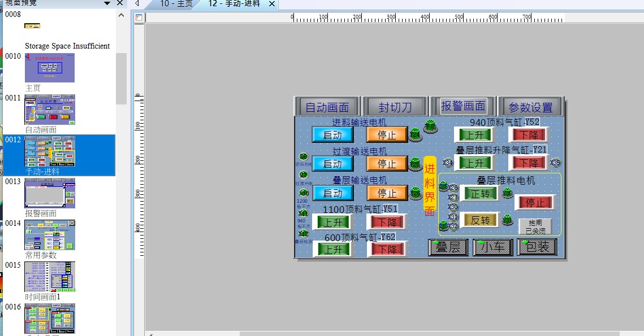Select 启动 button for 进料输送电机
The image size is (644, 336).
[332, 134]
